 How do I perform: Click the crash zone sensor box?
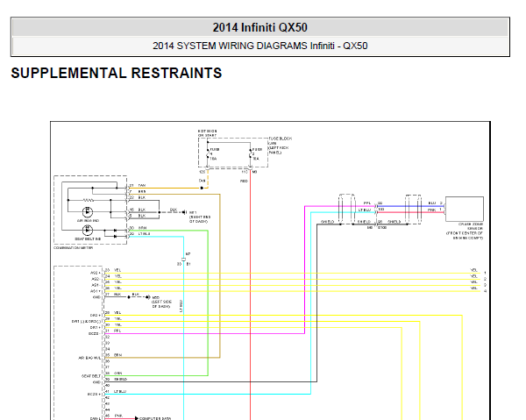pos(465,209)
